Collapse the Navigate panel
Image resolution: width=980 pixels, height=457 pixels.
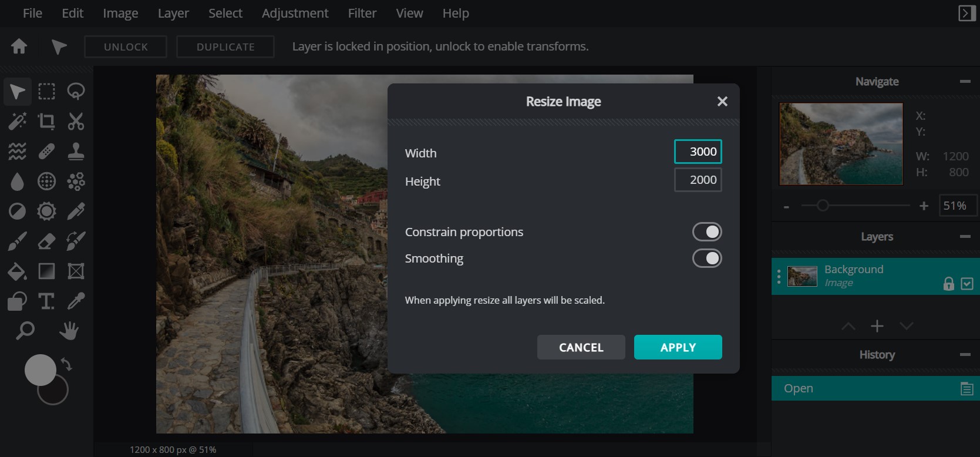pos(965,82)
